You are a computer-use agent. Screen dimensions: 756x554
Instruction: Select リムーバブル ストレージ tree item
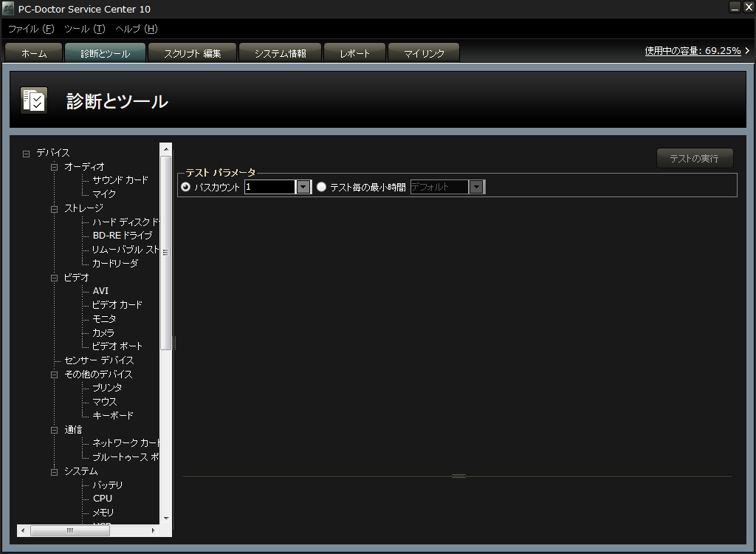tap(126, 250)
